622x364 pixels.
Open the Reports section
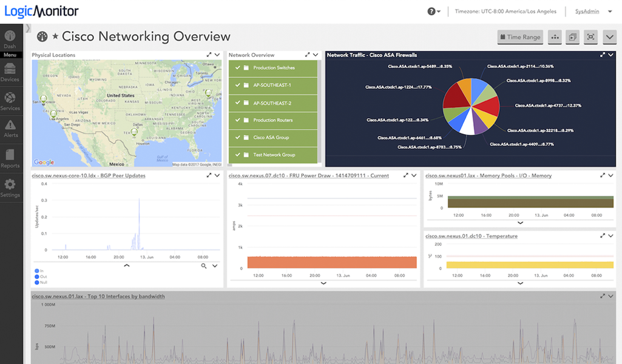point(10,157)
